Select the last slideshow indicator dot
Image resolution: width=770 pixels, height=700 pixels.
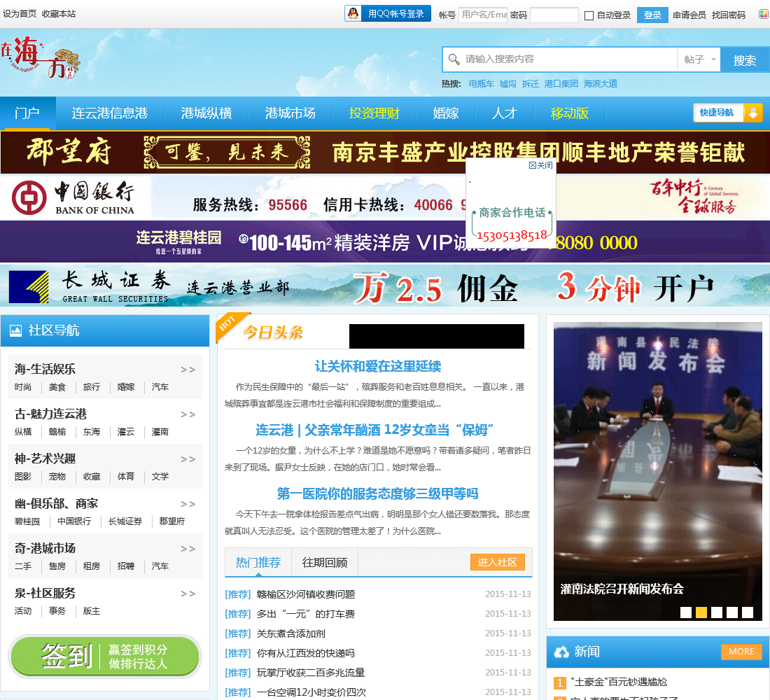[748, 612]
